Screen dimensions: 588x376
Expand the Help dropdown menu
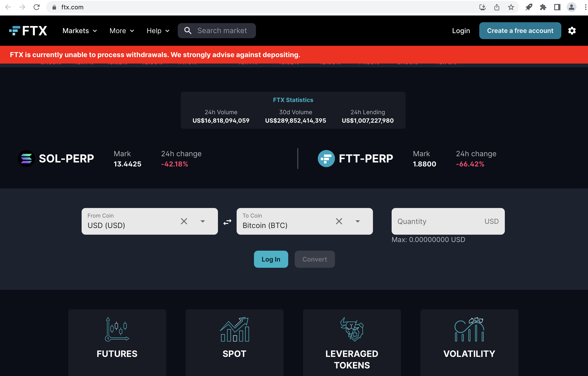158,31
